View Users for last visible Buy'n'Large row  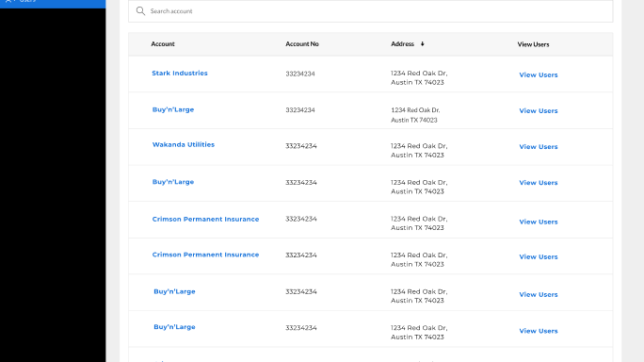538,331
